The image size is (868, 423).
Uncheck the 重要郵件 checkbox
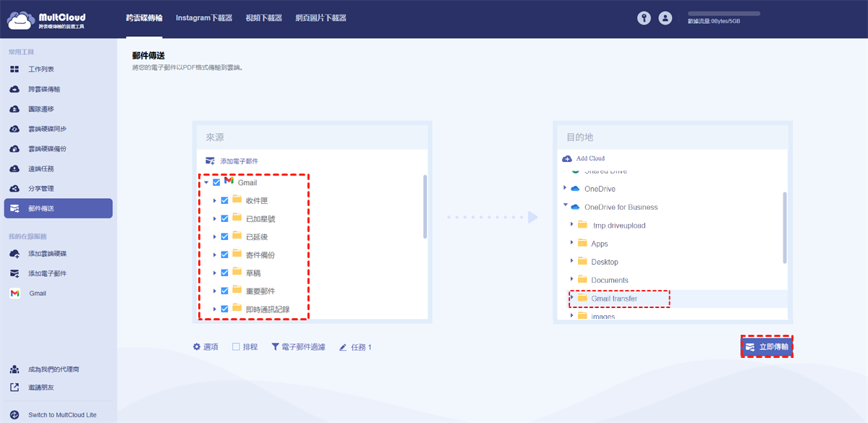[x=225, y=291]
